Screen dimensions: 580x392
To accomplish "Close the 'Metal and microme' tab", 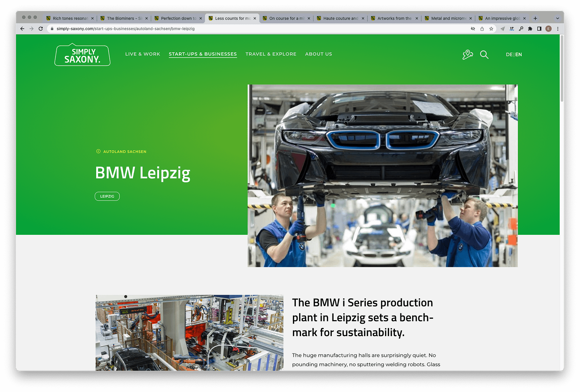I will click(x=470, y=18).
